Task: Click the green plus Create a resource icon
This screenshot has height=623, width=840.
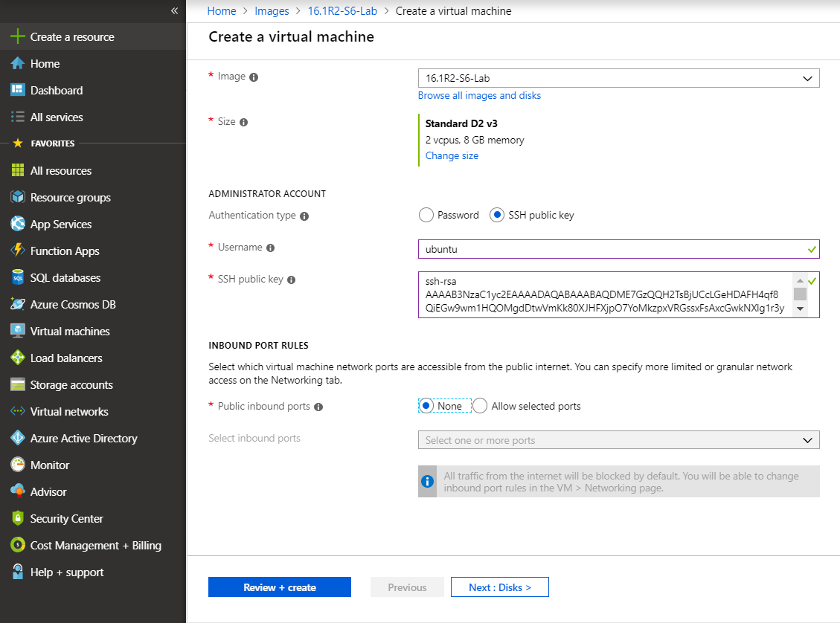Action: (x=18, y=36)
